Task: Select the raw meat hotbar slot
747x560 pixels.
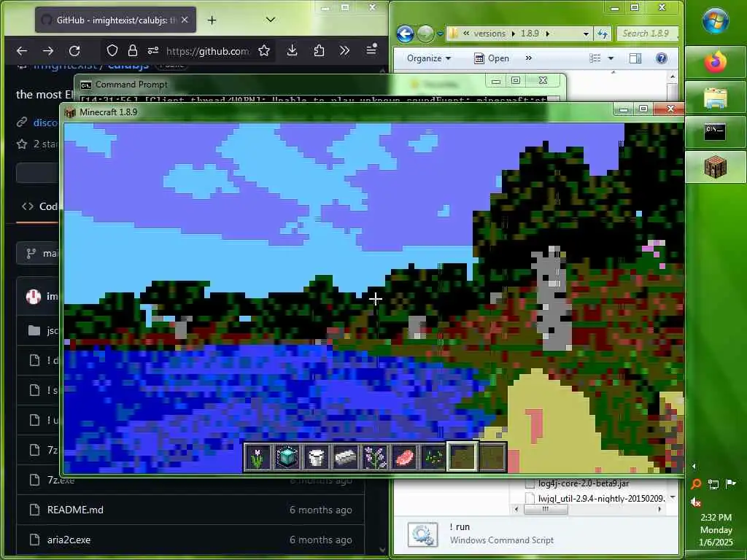Action: [x=404, y=457]
